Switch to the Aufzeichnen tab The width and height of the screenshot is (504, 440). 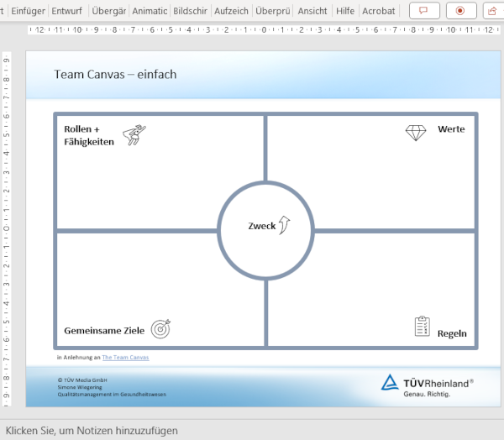(x=231, y=11)
